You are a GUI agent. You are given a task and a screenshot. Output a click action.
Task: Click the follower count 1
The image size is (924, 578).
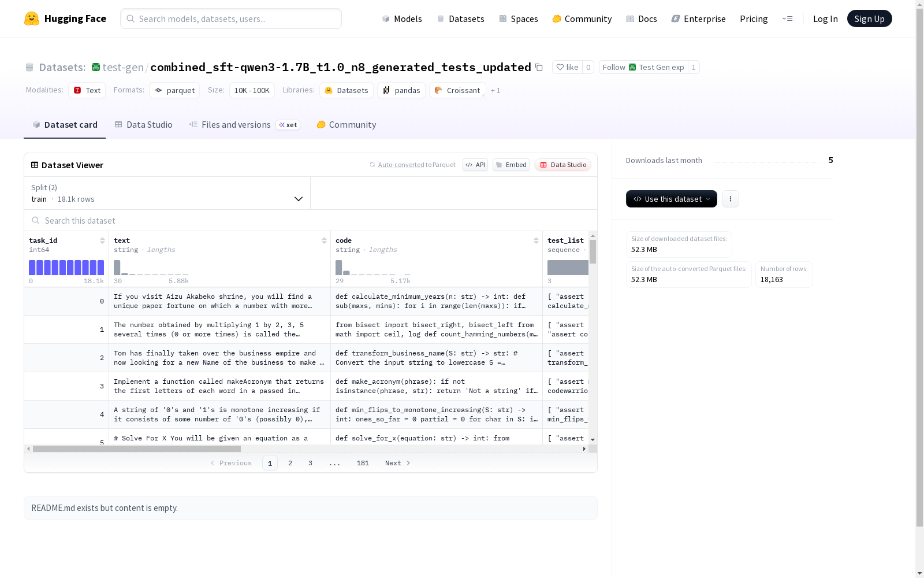coord(694,67)
